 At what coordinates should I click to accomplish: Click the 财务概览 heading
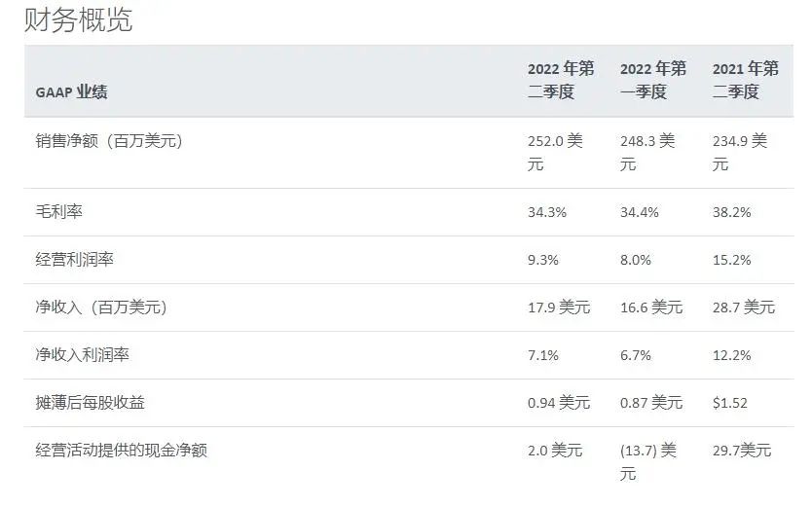78,19
